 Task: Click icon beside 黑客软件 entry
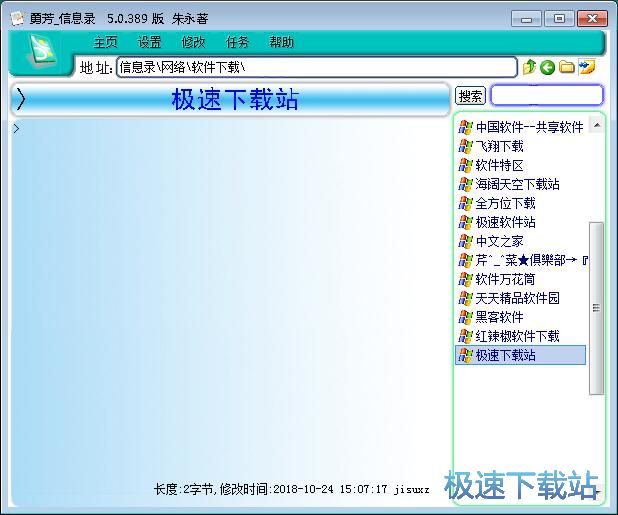[465, 317]
